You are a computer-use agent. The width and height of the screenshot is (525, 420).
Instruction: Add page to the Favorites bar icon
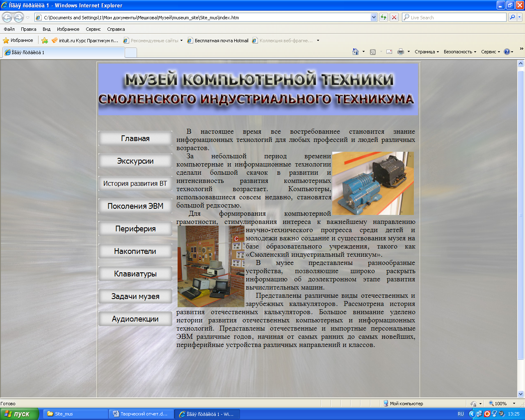45,40
